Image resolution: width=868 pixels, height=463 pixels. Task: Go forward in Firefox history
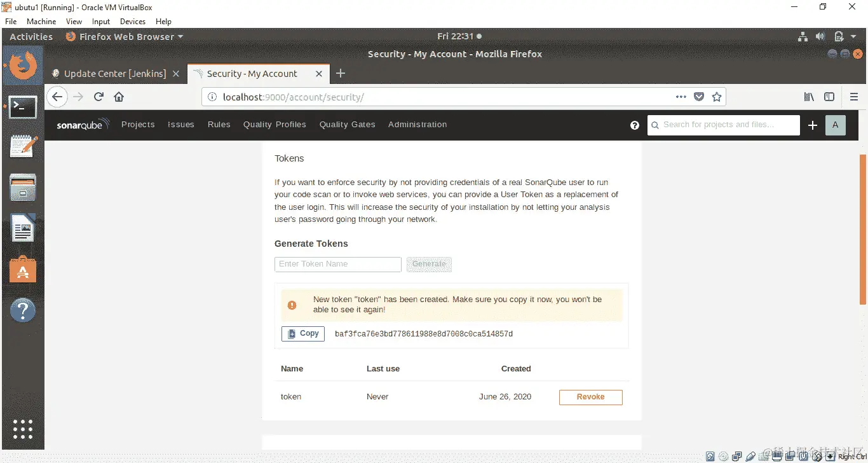78,97
